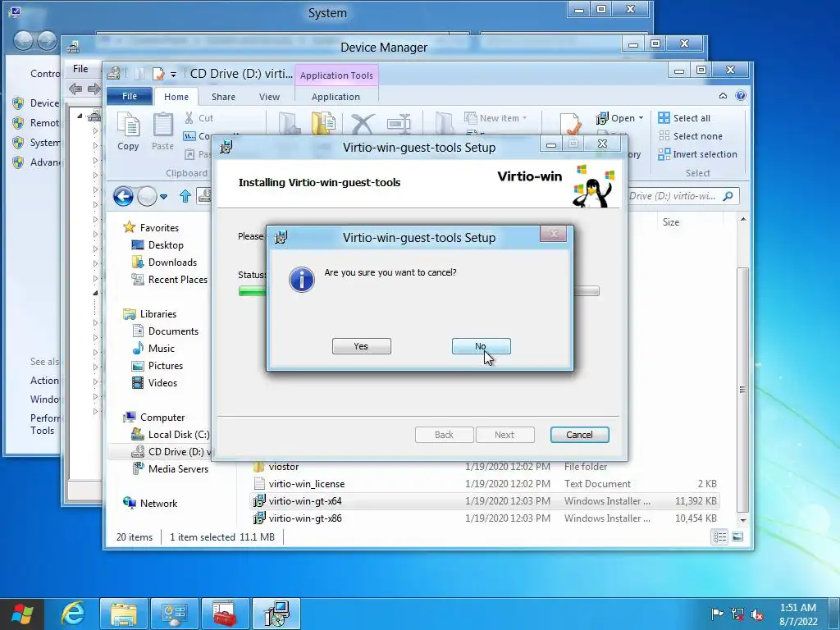
Task: Open Recent Places in navigation pane
Action: pos(177,279)
